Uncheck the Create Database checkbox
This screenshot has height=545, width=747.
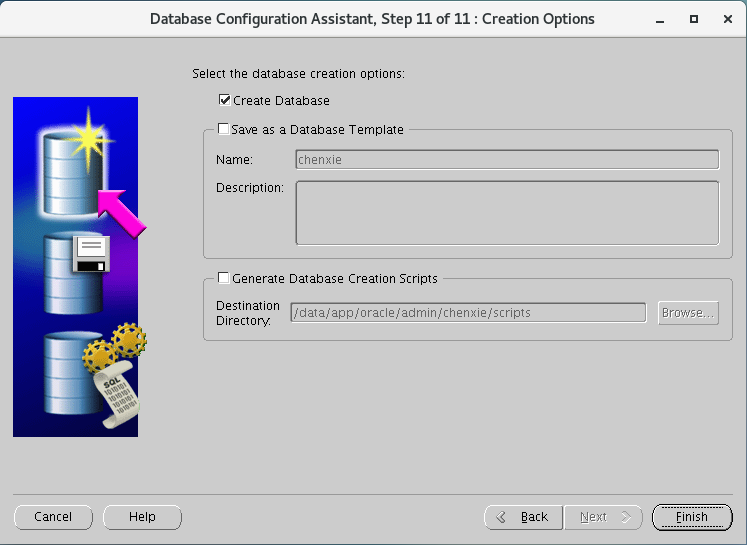tap(224, 100)
